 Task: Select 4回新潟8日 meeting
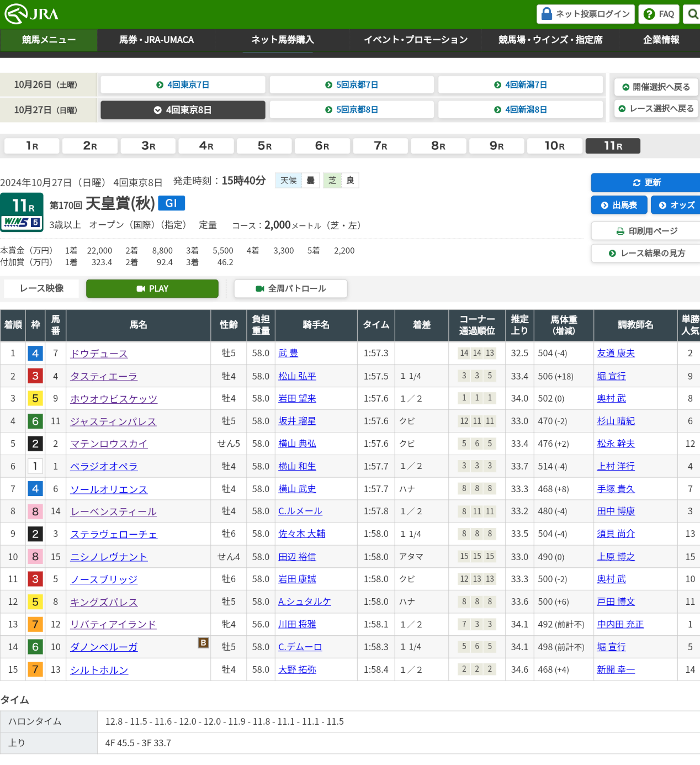[521, 109]
